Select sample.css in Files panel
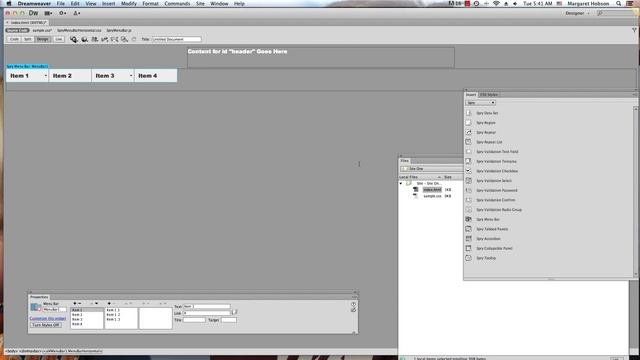 point(432,196)
